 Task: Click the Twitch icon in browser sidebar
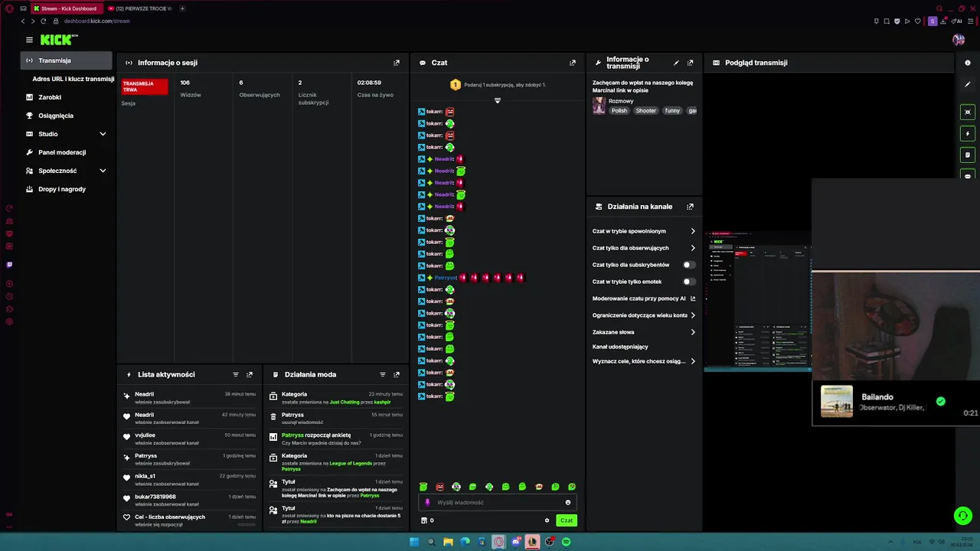pyautogui.click(x=9, y=265)
